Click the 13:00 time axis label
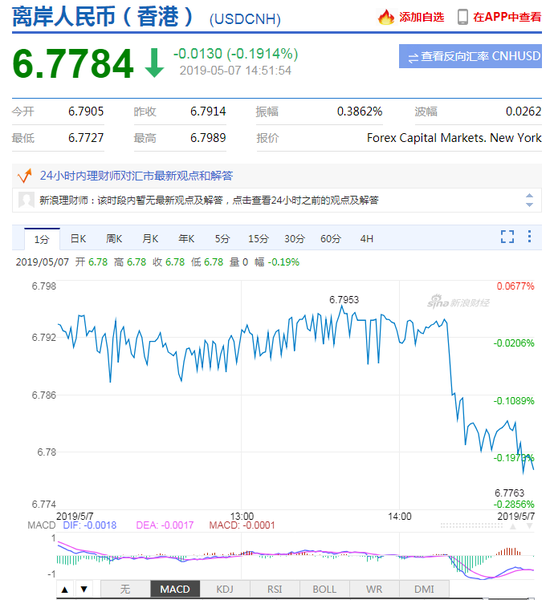The height and width of the screenshot is (600, 550). pyautogui.click(x=242, y=516)
